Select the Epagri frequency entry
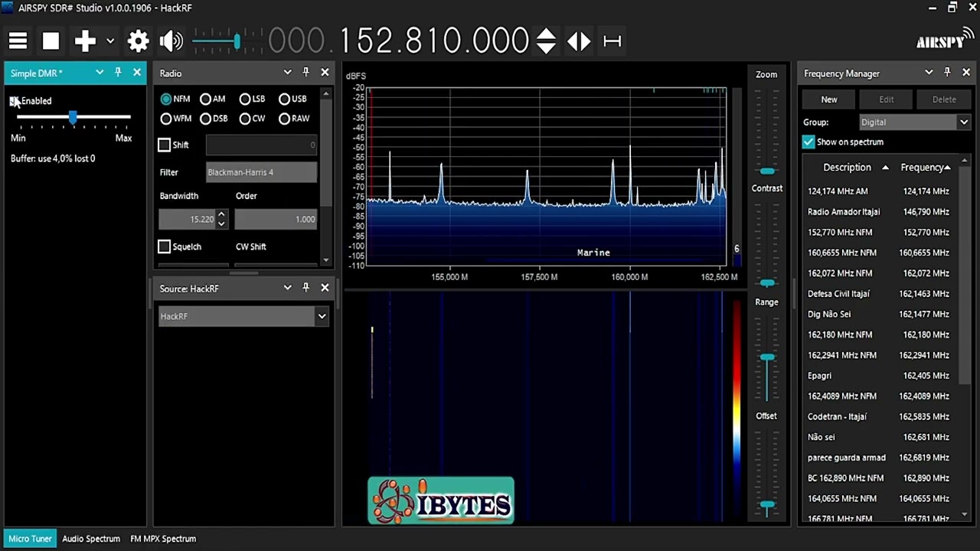 (x=879, y=376)
